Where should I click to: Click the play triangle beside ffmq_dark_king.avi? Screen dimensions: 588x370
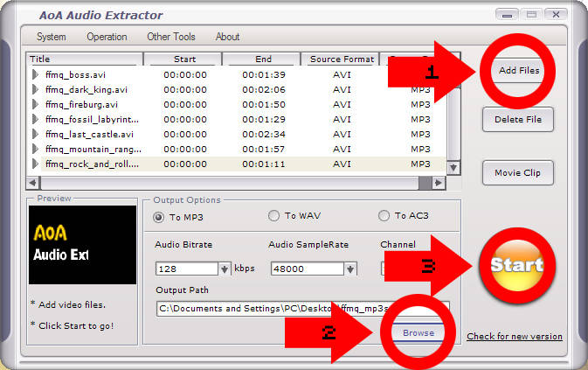[x=35, y=90]
